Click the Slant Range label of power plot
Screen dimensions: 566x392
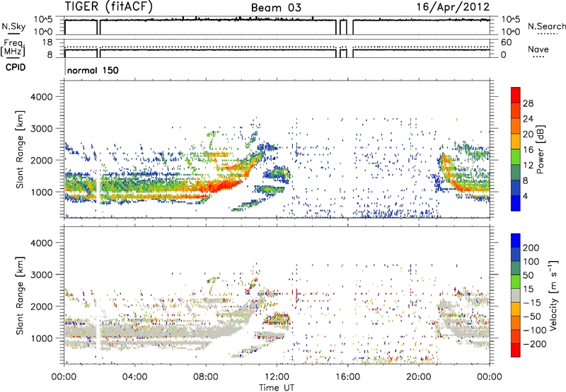click(20, 149)
